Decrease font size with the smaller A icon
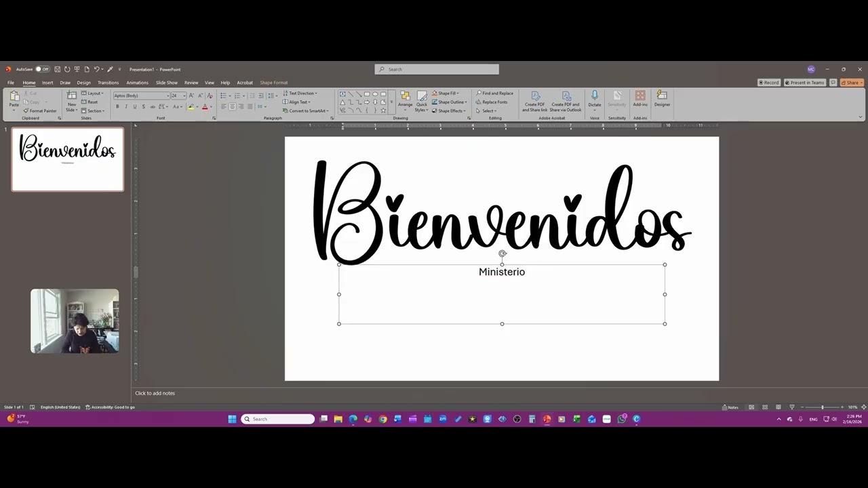Image resolution: width=868 pixels, height=488 pixels. tap(200, 96)
